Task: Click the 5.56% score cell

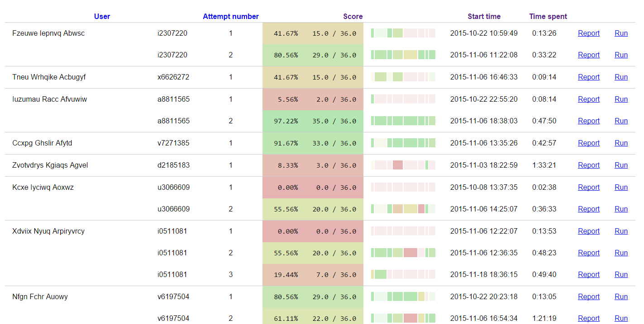Action: coord(288,99)
